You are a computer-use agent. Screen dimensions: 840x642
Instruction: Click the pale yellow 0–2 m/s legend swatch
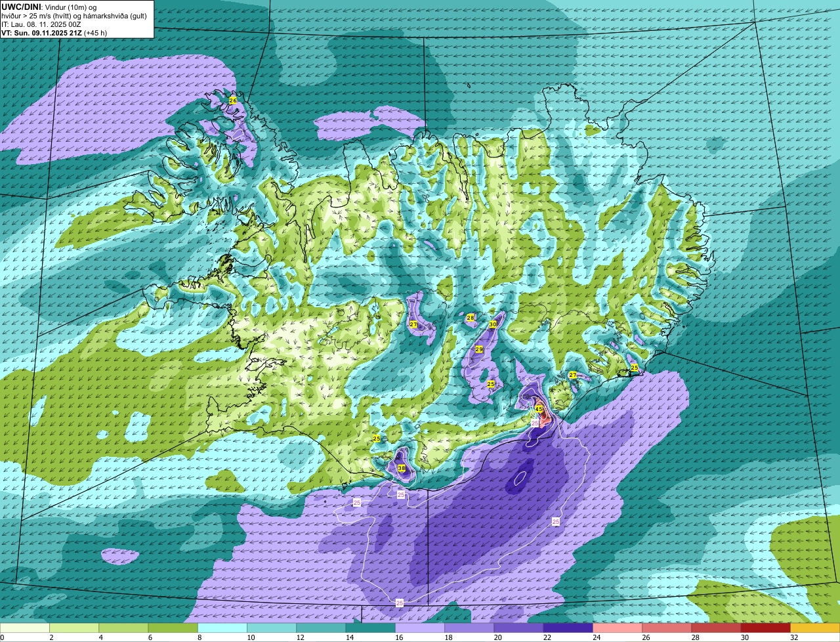pyautogui.click(x=25, y=628)
